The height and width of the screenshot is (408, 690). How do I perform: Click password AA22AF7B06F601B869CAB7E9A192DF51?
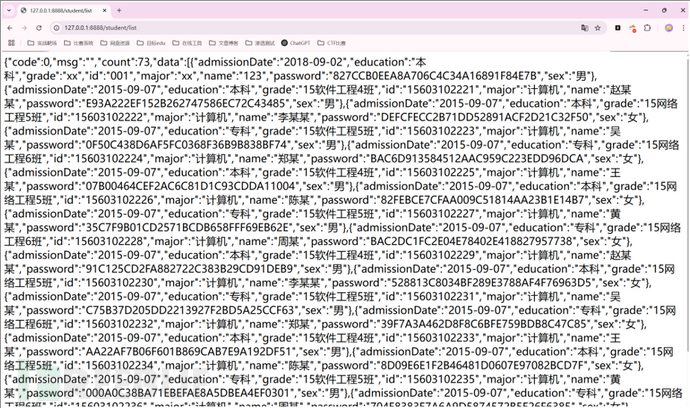pyautogui.click(x=189, y=352)
